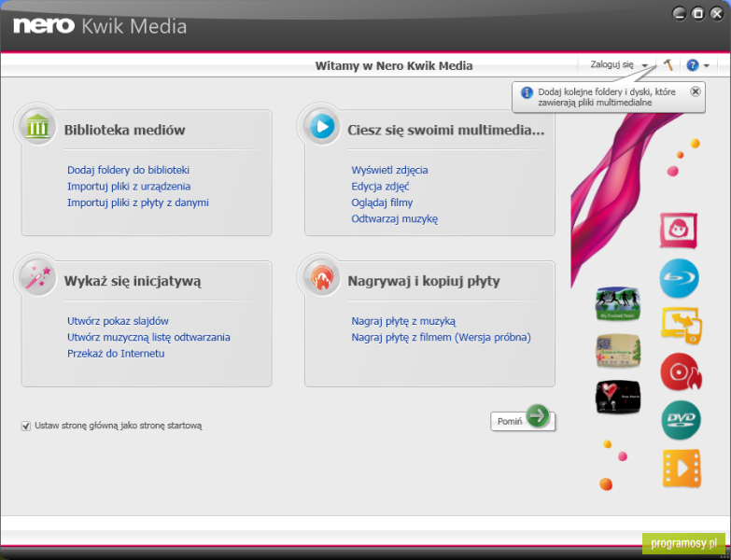The image size is (731, 560).
Task: Click Utwórz muzyczną listę odtwarzania
Action: coord(148,337)
